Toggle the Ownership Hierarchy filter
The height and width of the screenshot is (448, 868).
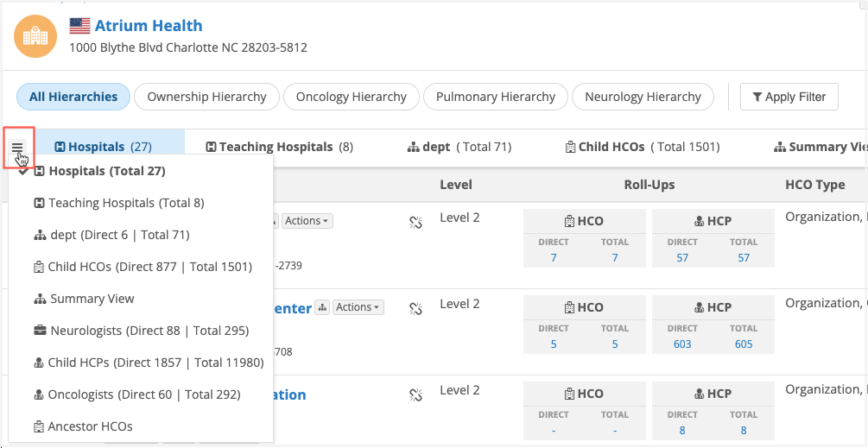tap(206, 97)
